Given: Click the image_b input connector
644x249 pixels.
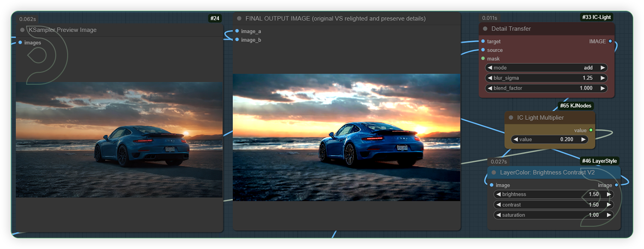Looking at the screenshot, I should coord(237,40).
